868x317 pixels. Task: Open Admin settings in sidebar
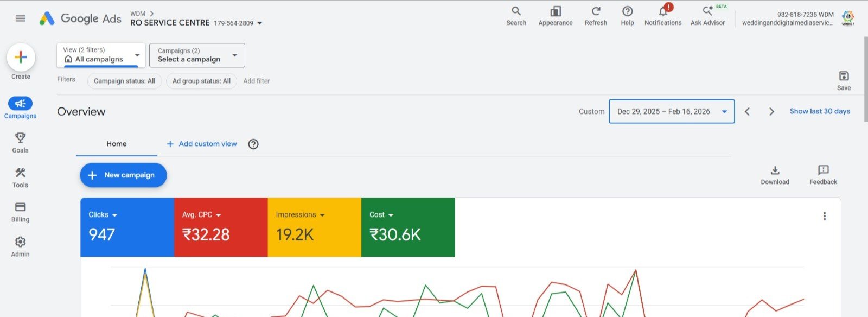pyautogui.click(x=20, y=247)
